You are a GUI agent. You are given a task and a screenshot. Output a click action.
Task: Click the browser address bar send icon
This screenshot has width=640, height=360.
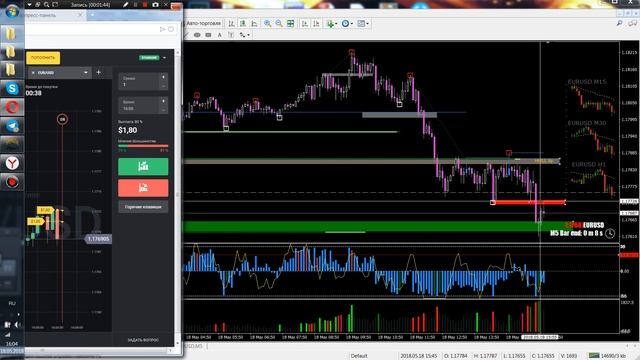coord(162,29)
